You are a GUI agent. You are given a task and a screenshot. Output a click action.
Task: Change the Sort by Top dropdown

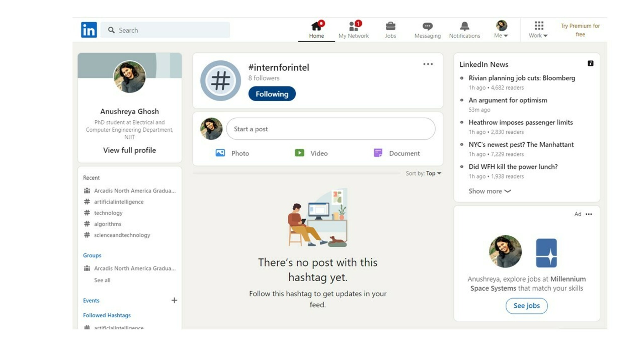coord(434,173)
